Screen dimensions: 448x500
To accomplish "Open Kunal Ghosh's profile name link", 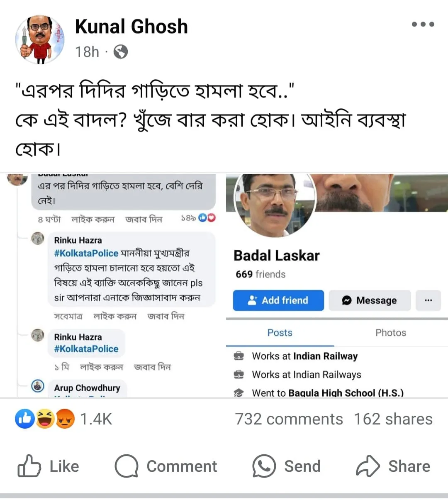I will point(131,27).
